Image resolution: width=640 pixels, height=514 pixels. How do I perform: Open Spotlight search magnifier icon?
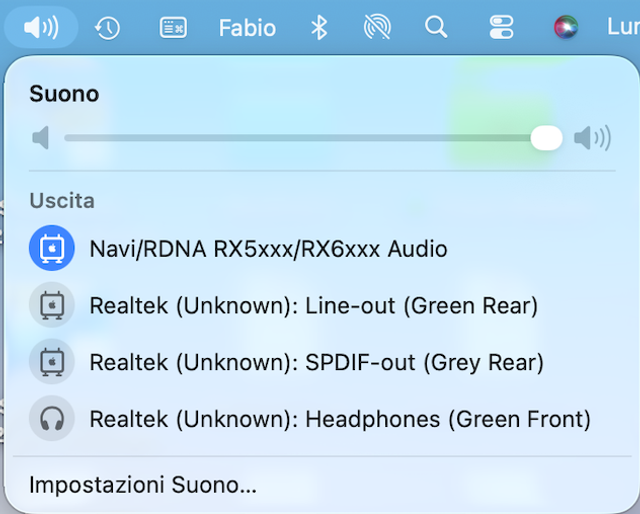[436, 27]
